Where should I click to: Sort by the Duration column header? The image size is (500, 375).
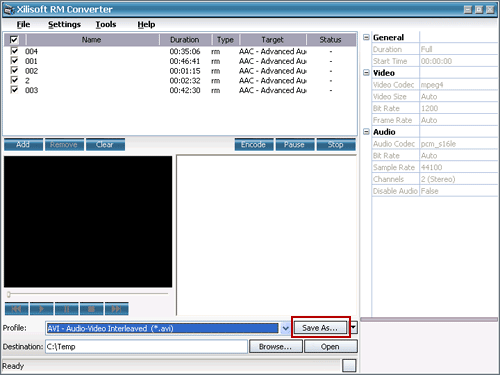click(x=185, y=40)
